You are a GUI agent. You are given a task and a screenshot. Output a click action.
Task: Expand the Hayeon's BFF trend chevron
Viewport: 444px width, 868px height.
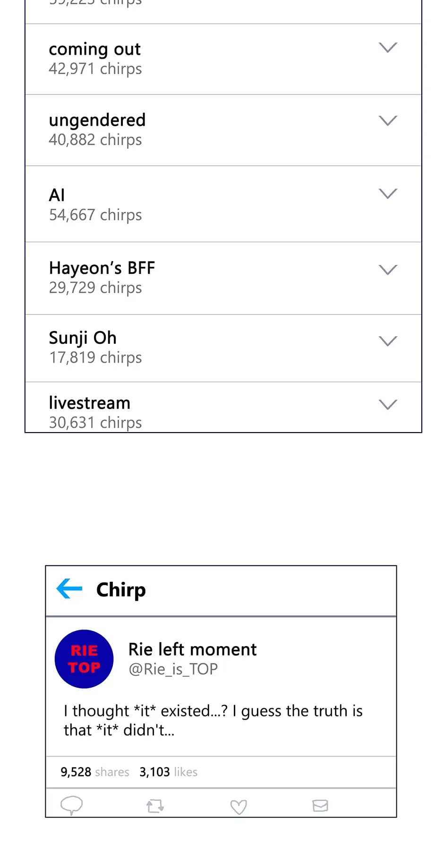point(388,270)
